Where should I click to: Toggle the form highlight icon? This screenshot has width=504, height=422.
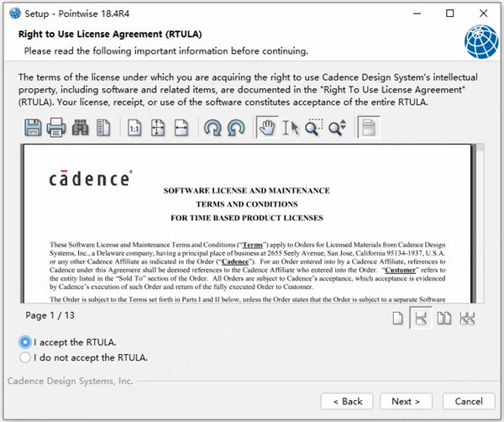click(x=369, y=128)
